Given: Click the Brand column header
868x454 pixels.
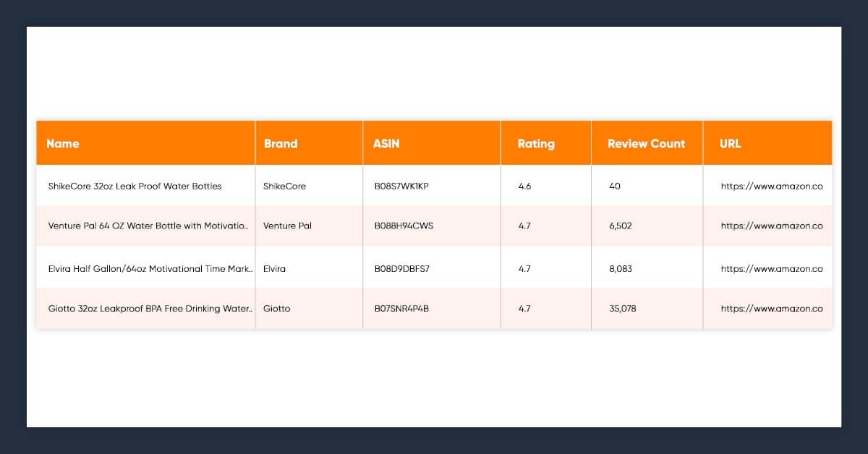Looking at the screenshot, I should point(281,143).
